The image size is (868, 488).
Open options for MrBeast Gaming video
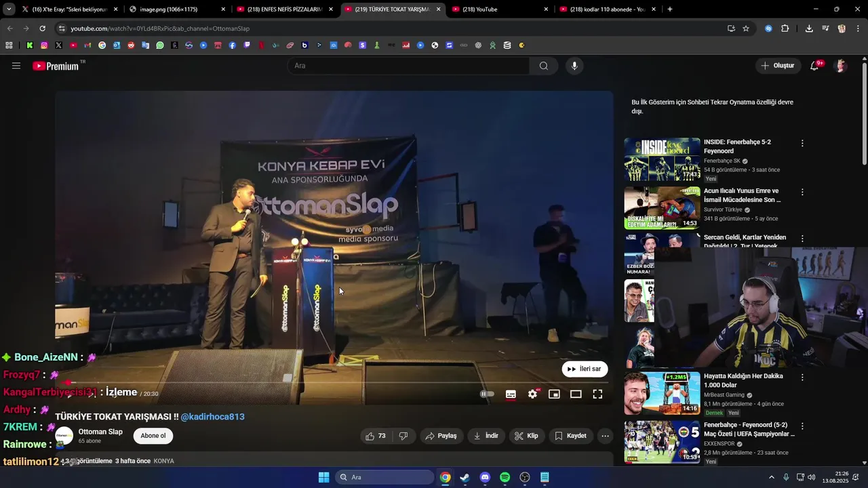coord(802,378)
